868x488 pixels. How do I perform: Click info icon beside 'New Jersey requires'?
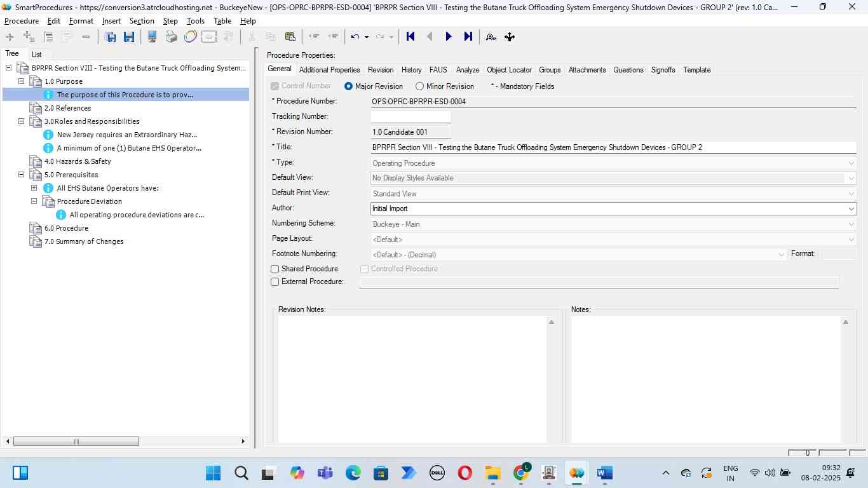pyautogui.click(x=48, y=135)
